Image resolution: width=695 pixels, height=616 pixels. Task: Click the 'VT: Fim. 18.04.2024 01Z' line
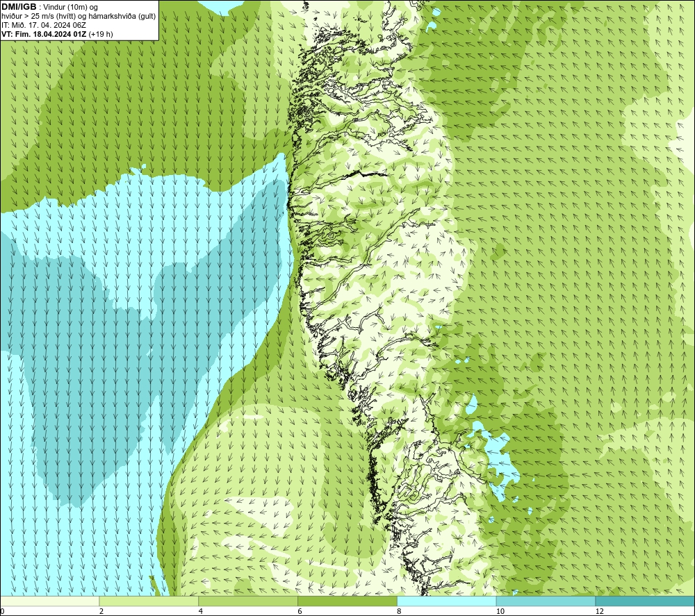44,34
